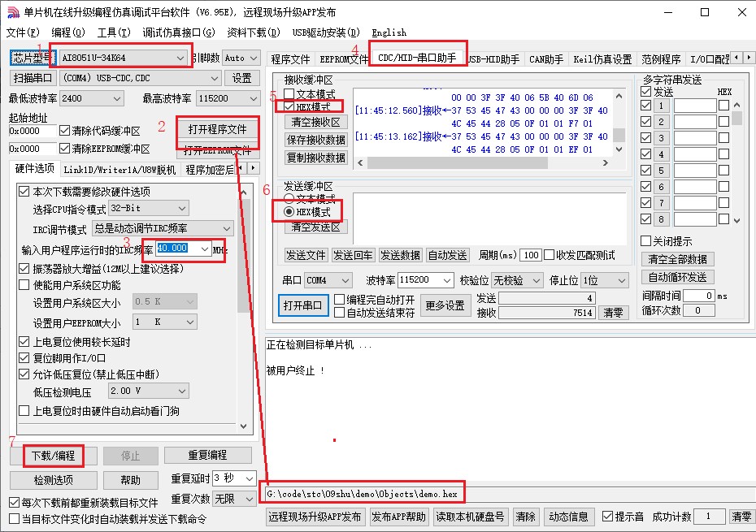Switch to the 程序文件 tab
The width and height of the screenshot is (756, 532).
(290, 59)
